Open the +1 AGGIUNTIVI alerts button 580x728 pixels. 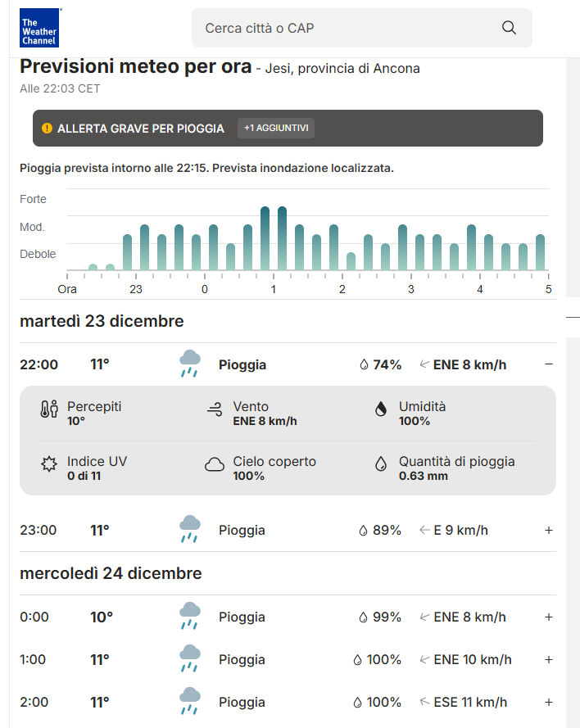click(276, 129)
